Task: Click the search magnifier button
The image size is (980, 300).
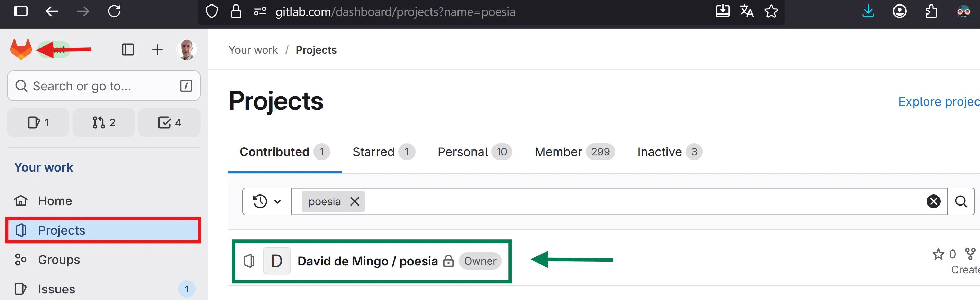Action: pos(961,201)
